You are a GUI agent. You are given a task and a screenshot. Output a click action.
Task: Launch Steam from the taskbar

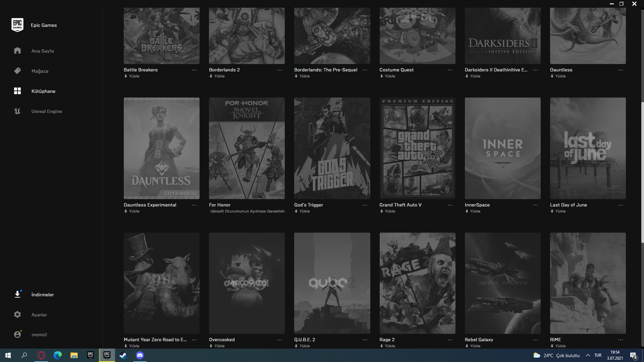[123, 355]
